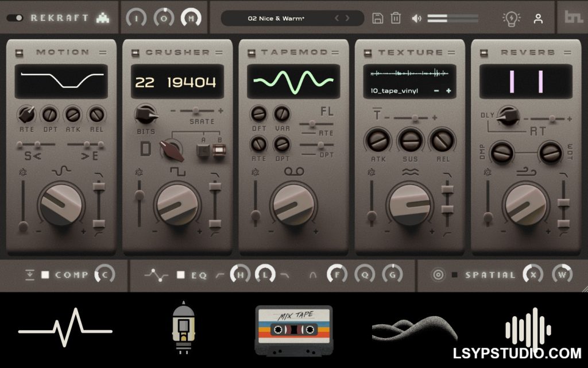Click the Motion waveform display
588x368 pixels.
(61, 81)
